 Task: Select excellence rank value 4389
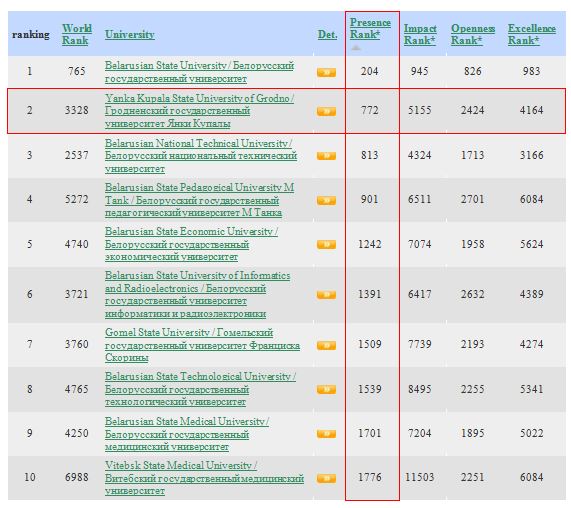click(x=531, y=294)
